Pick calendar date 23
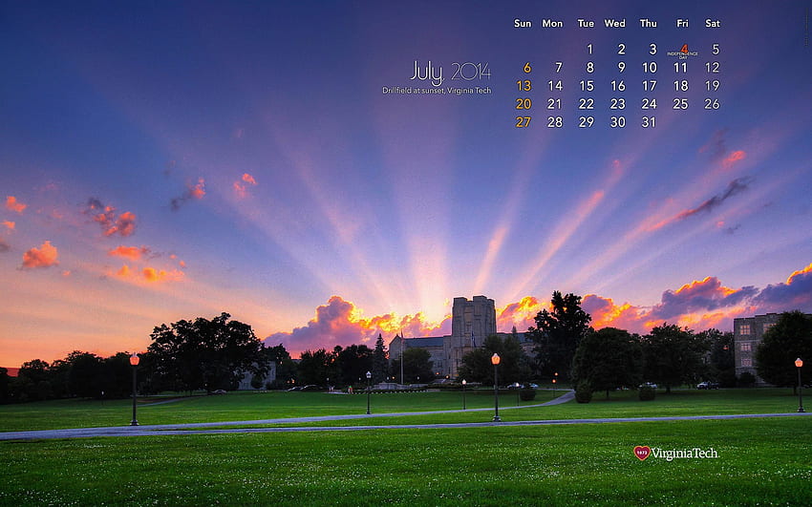812x507 pixels. (x=617, y=104)
